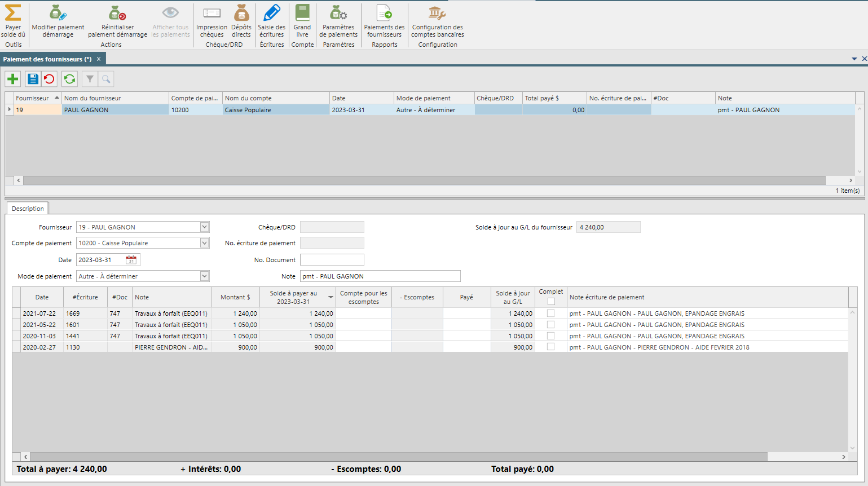868x486 pixels.
Task: Undo changes with the red arrow icon
Action: [x=49, y=79]
